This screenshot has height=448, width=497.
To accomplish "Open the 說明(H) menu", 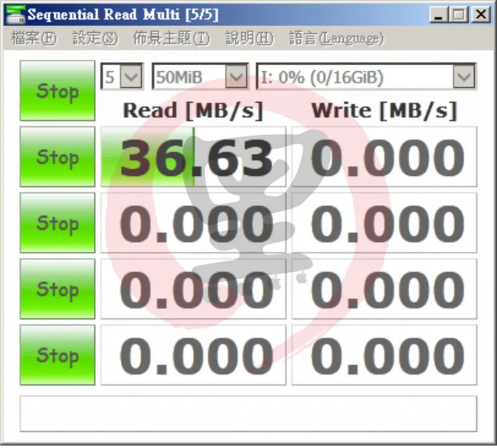I will tap(249, 38).
